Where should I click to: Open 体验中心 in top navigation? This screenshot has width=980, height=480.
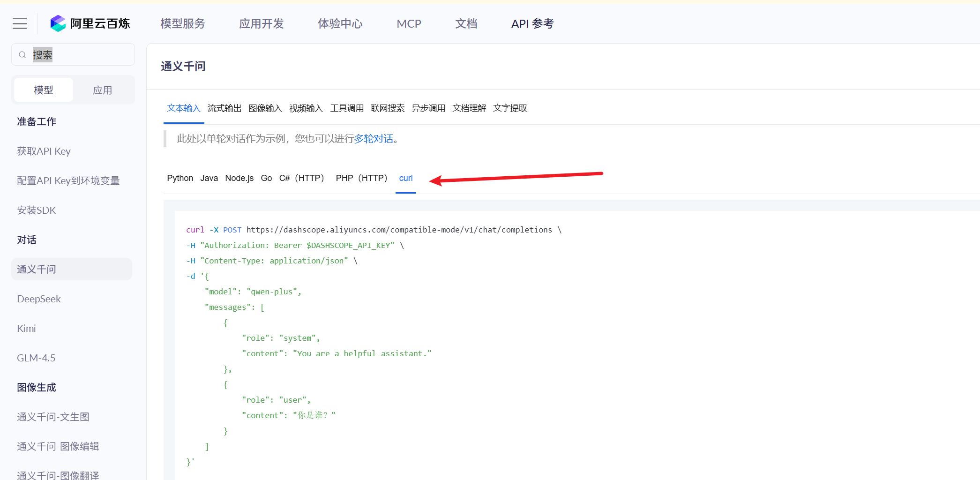[340, 23]
